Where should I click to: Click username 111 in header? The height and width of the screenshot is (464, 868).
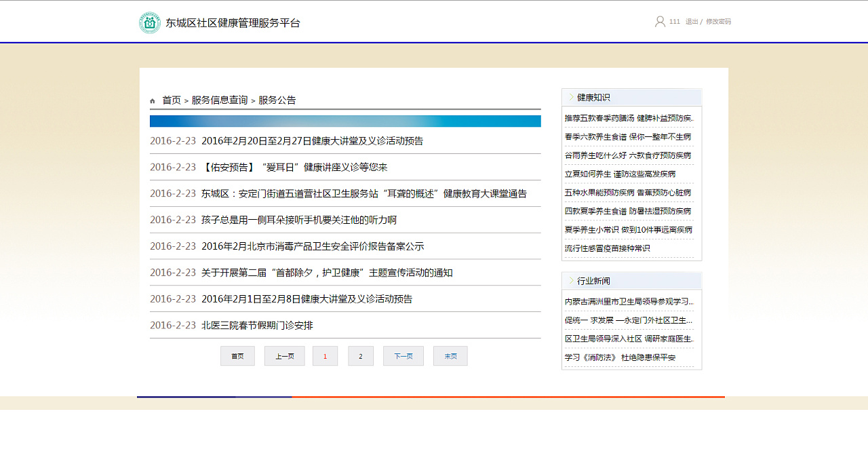(675, 22)
